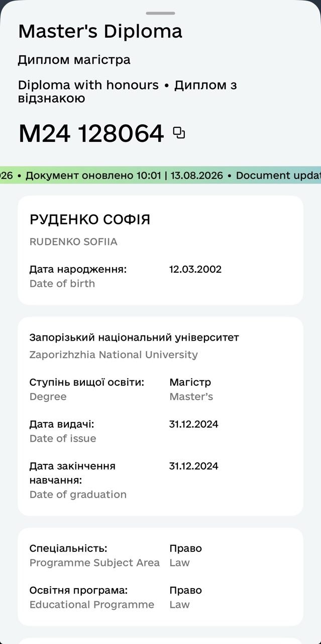Tap the Ступінь вищої освіти label

pyautogui.click(x=87, y=382)
